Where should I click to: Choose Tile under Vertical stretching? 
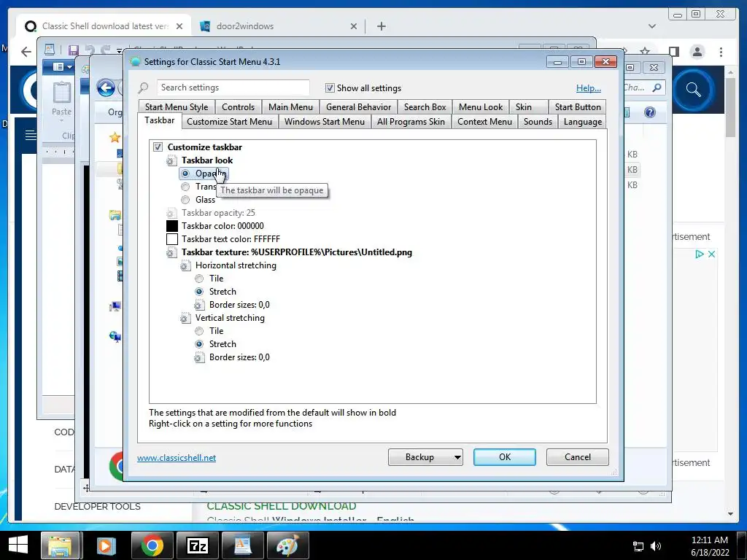(199, 331)
